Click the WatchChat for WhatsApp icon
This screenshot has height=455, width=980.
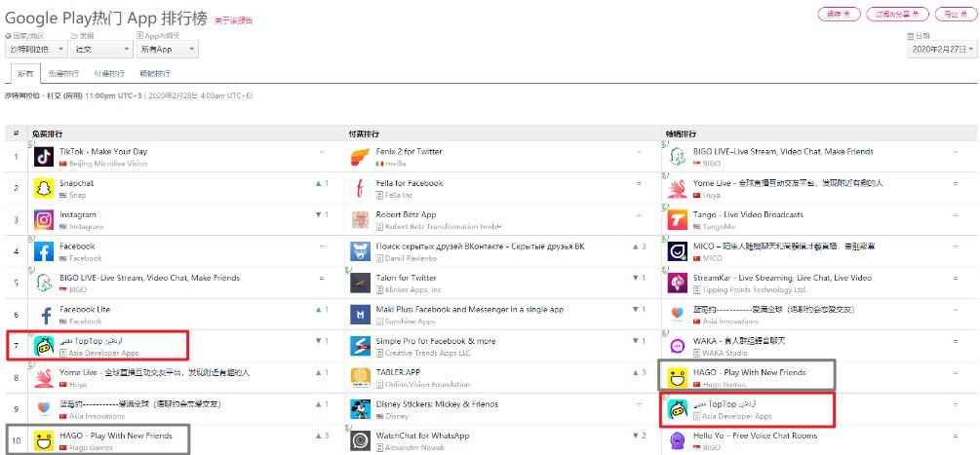click(360, 440)
